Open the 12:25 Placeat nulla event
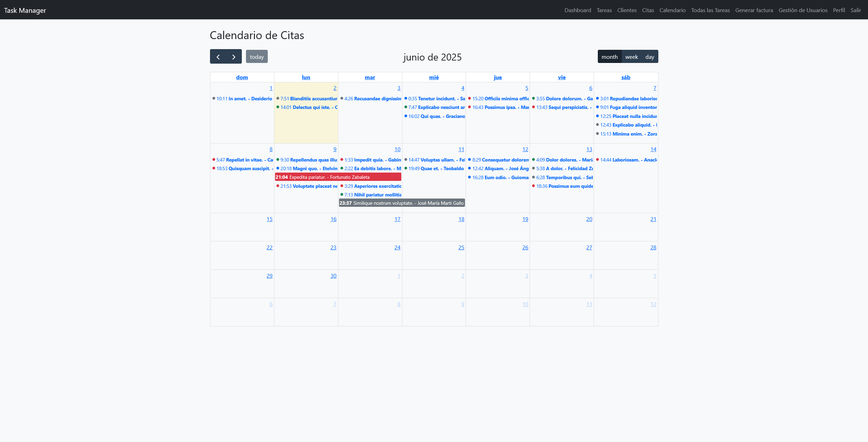The image size is (868, 442). 626,116
